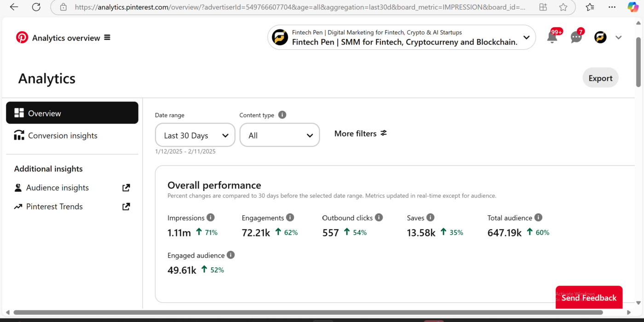
Task: Open the hamburger menu beside Analytics overview
Action: tap(107, 37)
